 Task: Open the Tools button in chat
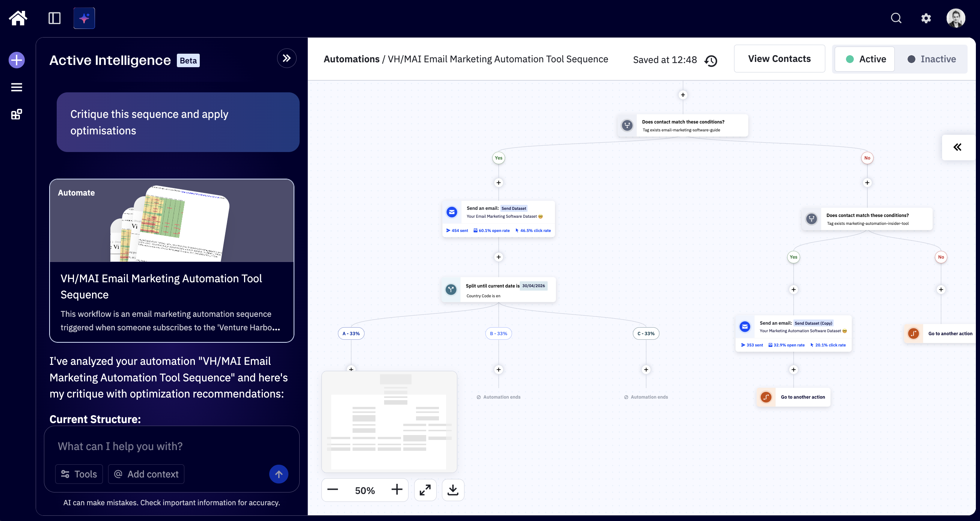point(79,474)
